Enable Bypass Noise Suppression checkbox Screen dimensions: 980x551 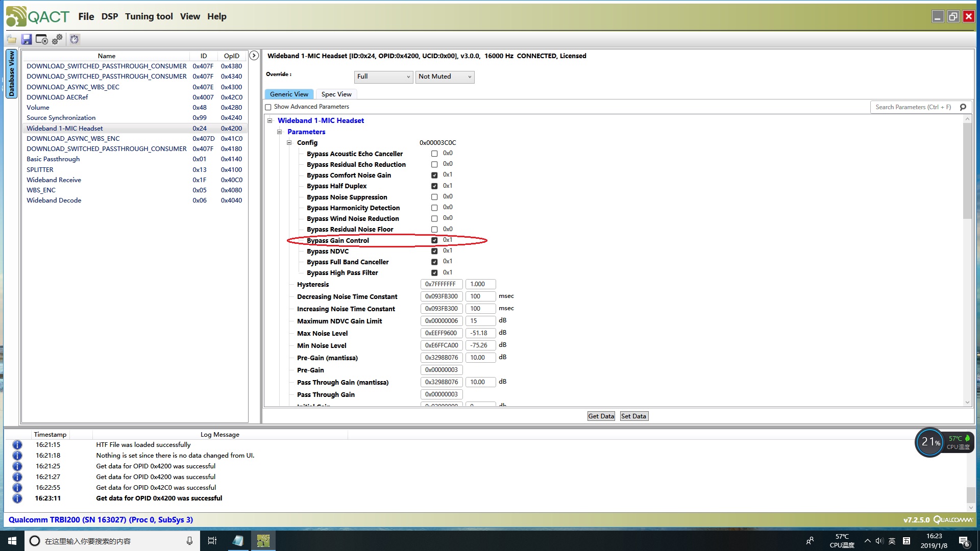pyautogui.click(x=434, y=197)
